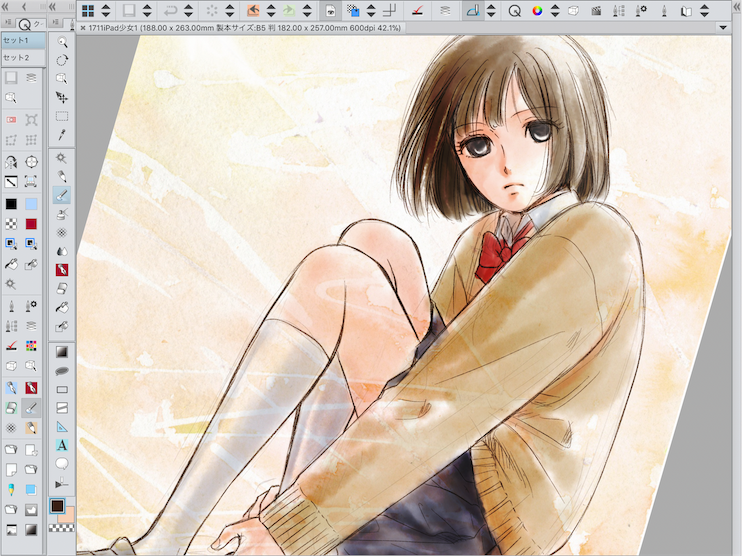Click stepper arrows next to book icon
Viewport: 742px width, 556px height.
[704, 10]
